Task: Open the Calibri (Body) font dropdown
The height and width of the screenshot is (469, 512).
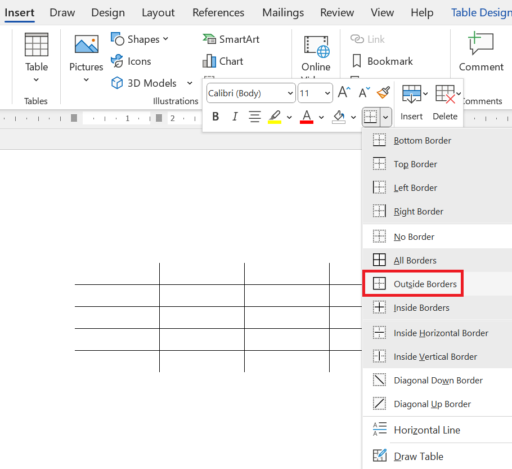Action: pyautogui.click(x=251, y=93)
